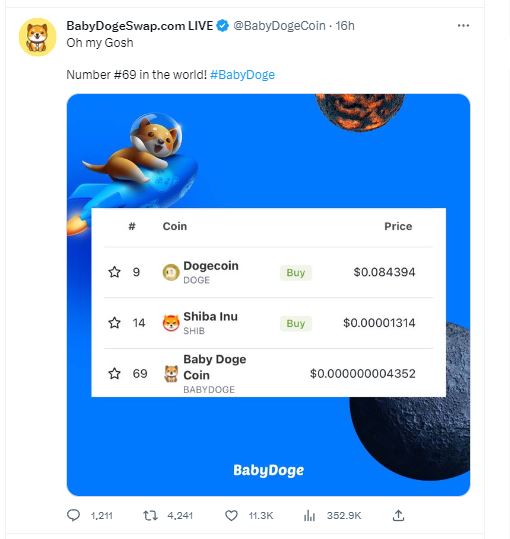Click the Buy button next to Shiba Inu
This screenshot has height=539, width=510.
tap(296, 323)
